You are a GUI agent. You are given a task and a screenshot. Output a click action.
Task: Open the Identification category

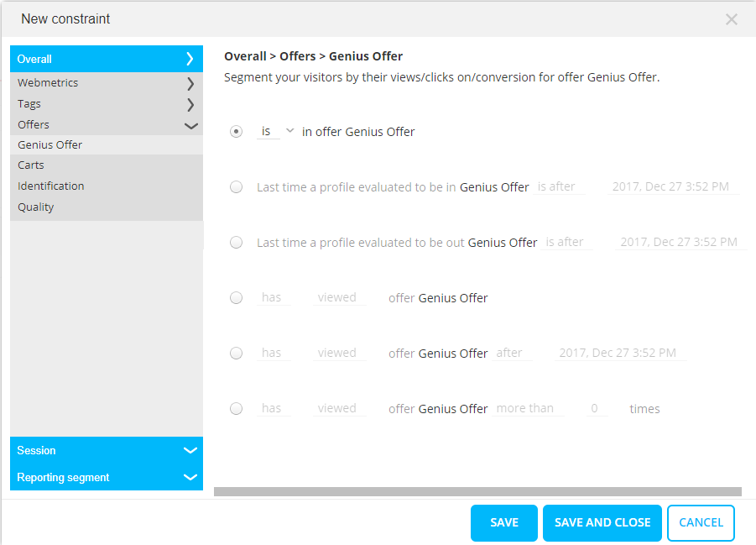[x=51, y=186]
